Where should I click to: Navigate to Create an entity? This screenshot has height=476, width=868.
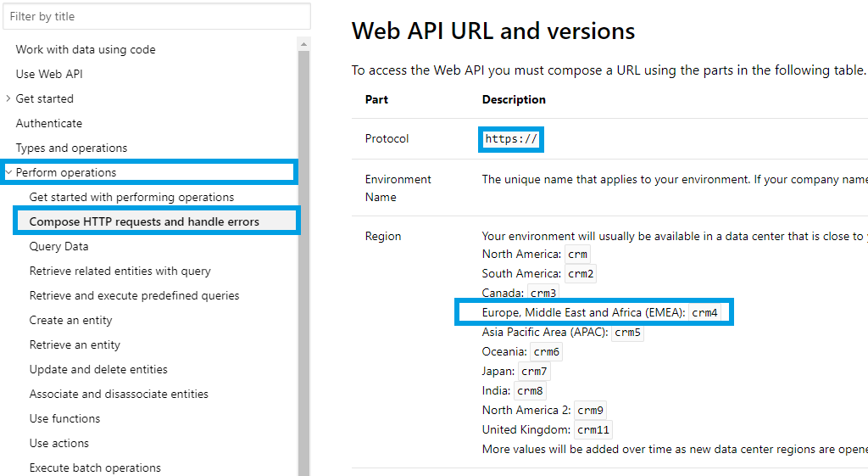(x=70, y=320)
